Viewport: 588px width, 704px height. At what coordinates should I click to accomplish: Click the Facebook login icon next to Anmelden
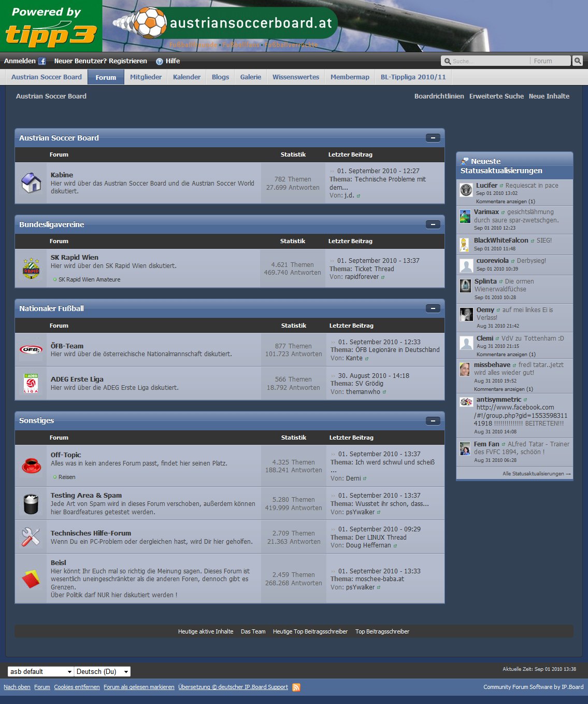pyautogui.click(x=42, y=61)
